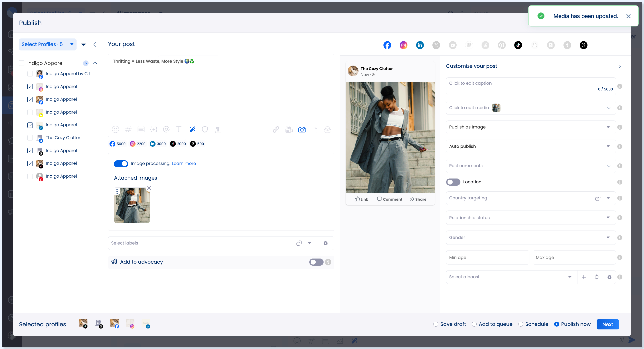Refresh the boost list
The width and height of the screenshot is (644, 349).
coord(597,277)
